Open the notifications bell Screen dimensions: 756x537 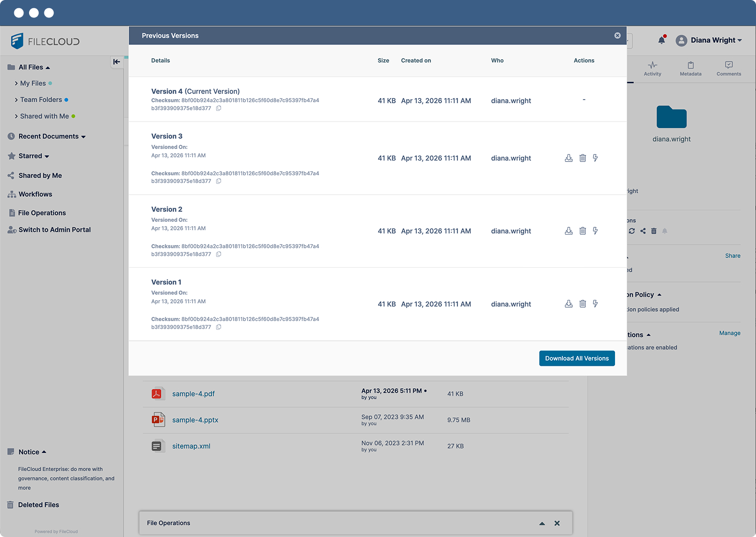661,40
